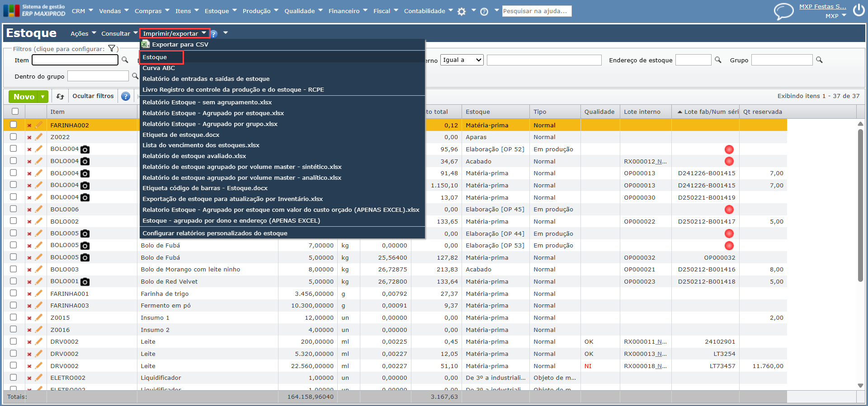Image resolution: width=868 pixels, height=406 pixels.
Task: Click the refresh icon beside Novo
Action: click(60, 96)
